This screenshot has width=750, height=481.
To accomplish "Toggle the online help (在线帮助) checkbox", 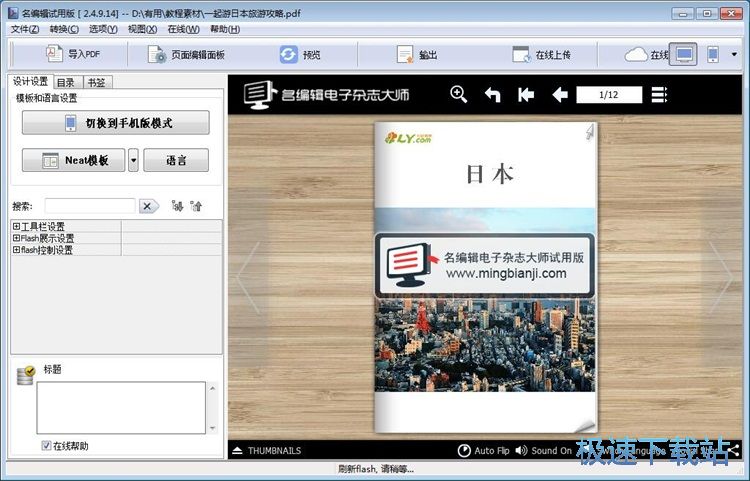I will (x=46, y=446).
